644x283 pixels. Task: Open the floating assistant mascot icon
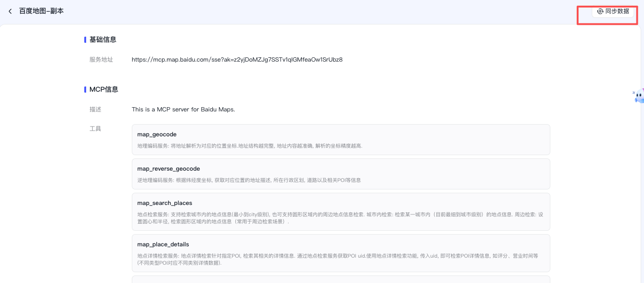[638, 96]
